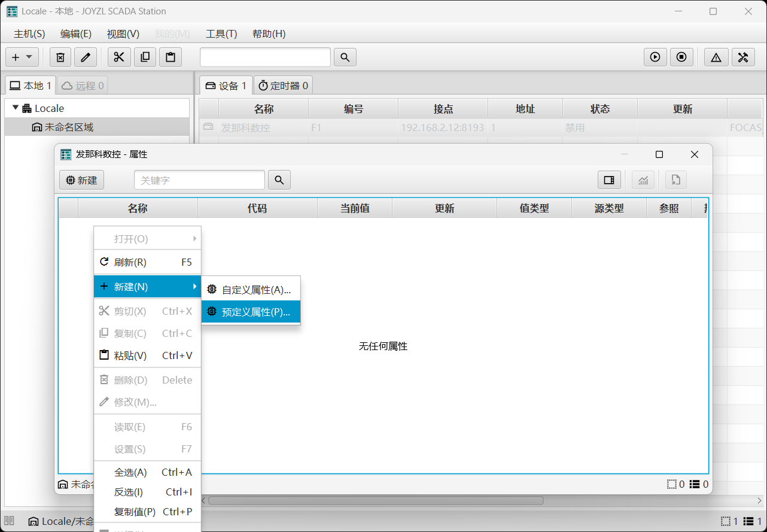Screen dimensions: 767x532
Task: Open the 视图(V) menu
Action: coord(123,34)
